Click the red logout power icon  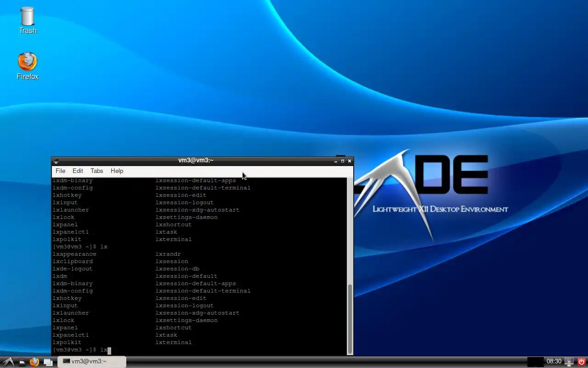[x=582, y=362]
